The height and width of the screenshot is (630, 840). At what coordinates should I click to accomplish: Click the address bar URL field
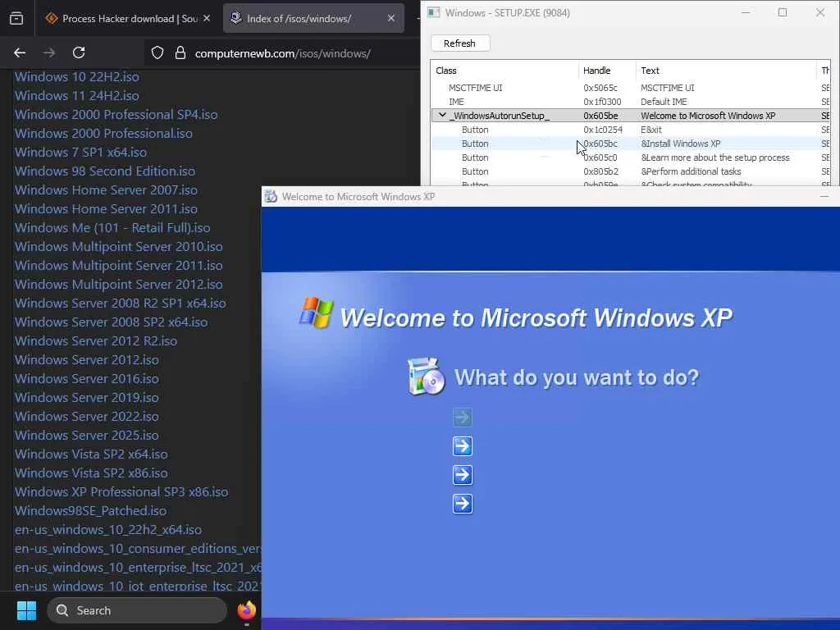tap(282, 53)
